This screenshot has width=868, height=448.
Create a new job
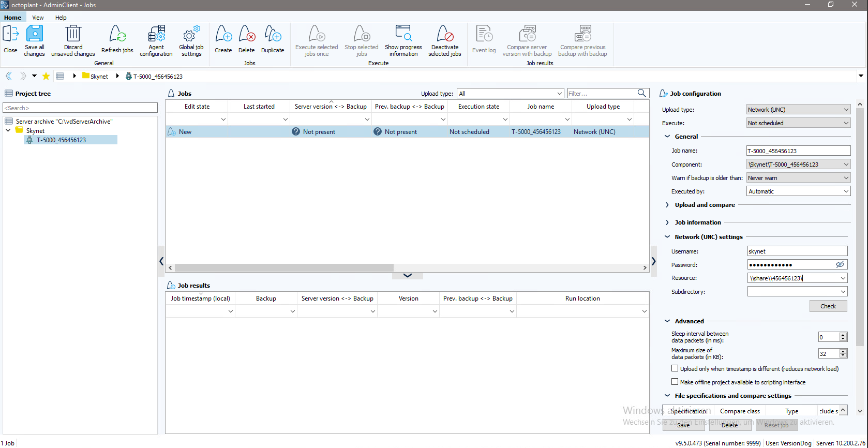pos(223,34)
